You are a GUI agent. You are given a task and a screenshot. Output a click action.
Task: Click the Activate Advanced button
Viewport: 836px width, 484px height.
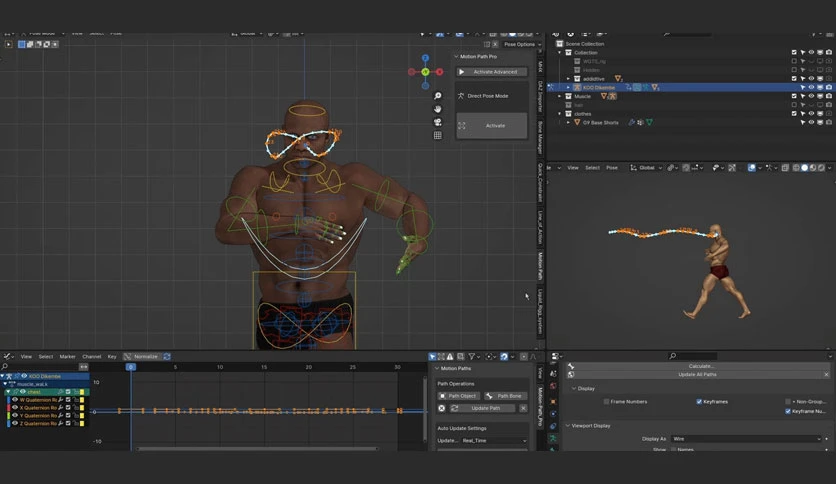click(x=492, y=72)
